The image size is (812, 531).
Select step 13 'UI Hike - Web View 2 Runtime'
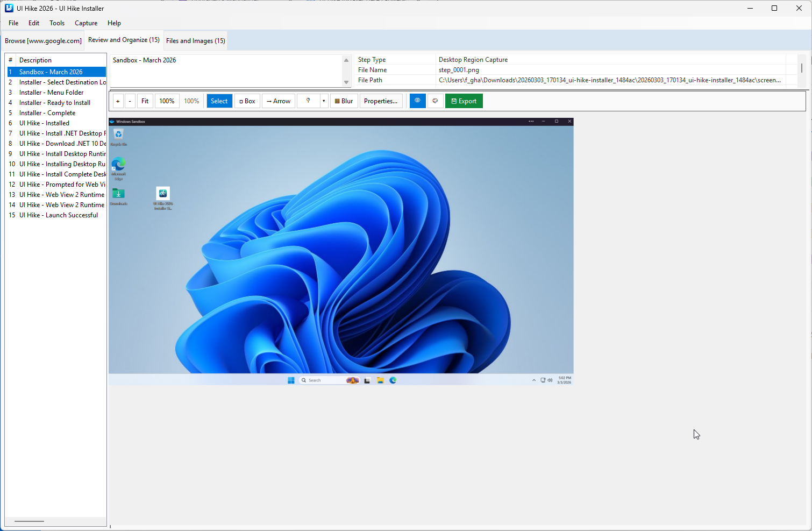coord(56,195)
